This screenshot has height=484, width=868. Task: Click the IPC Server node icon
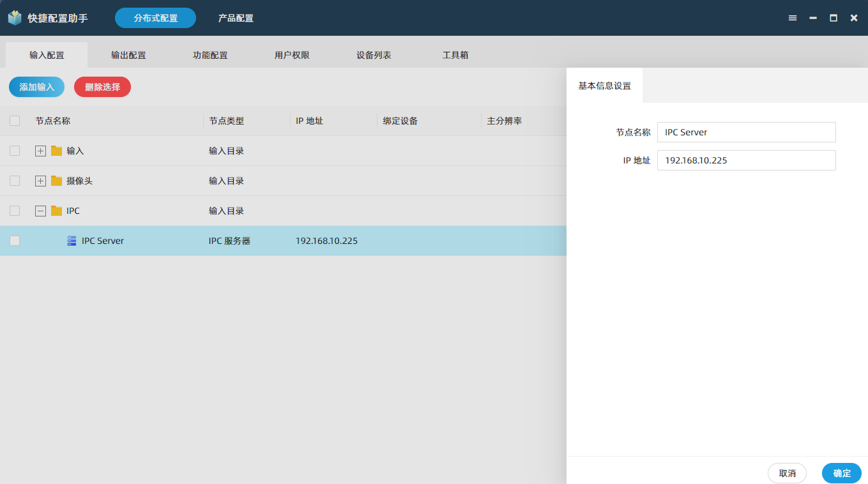72,241
